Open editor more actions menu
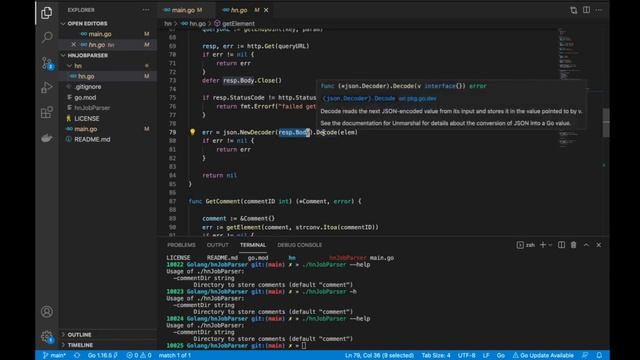The height and width of the screenshot is (360, 640). [599, 10]
